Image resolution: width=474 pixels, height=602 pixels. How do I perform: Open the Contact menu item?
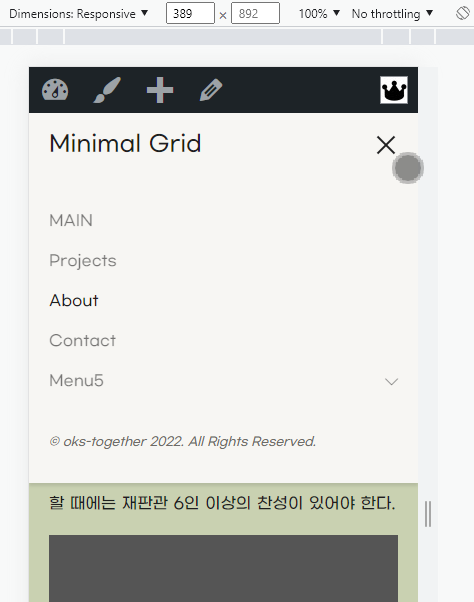pos(83,341)
